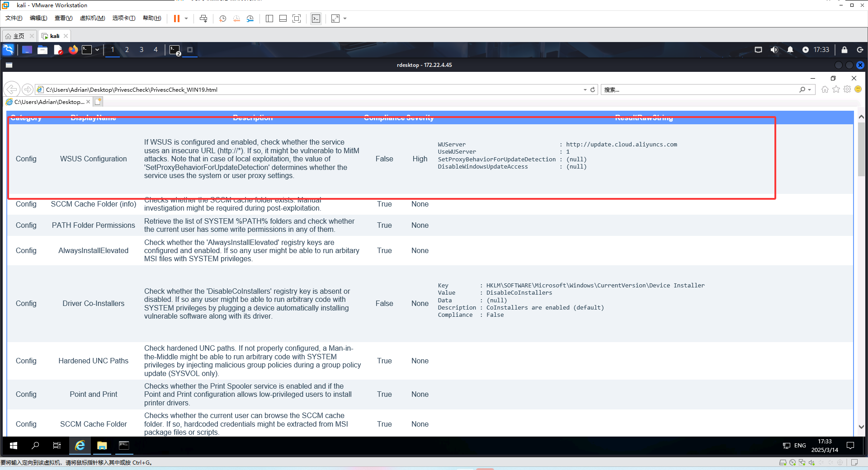Mute the Kali volume speaker icon

pos(774,50)
